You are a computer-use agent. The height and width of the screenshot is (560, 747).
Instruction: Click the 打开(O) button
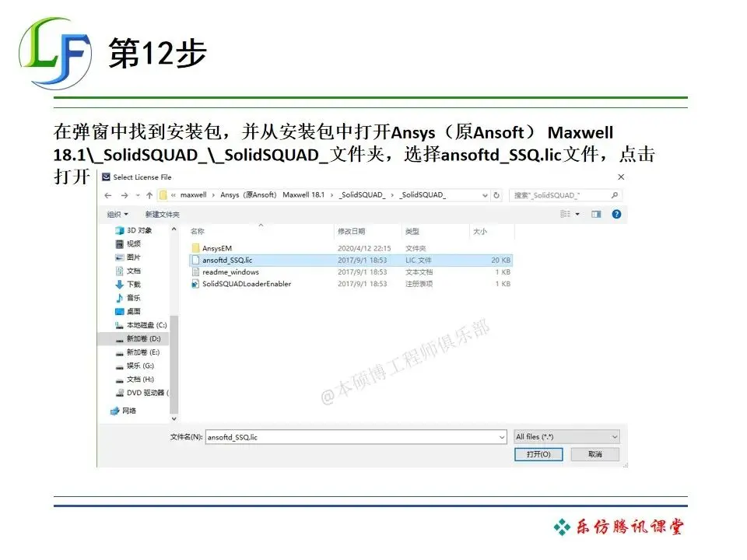click(538, 454)
